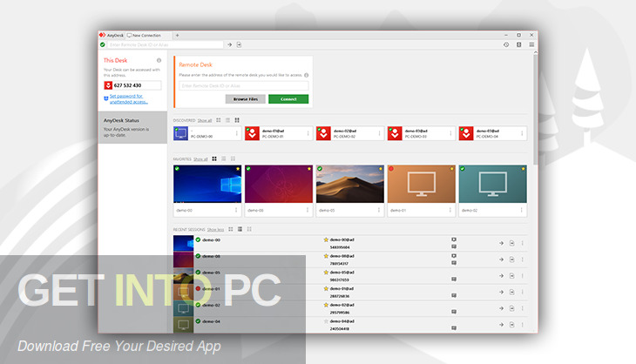Switch to the AnyDesk tab
The width and height of the screenshot is (636, 364).
pyautogui.click(x=112, y=35)
